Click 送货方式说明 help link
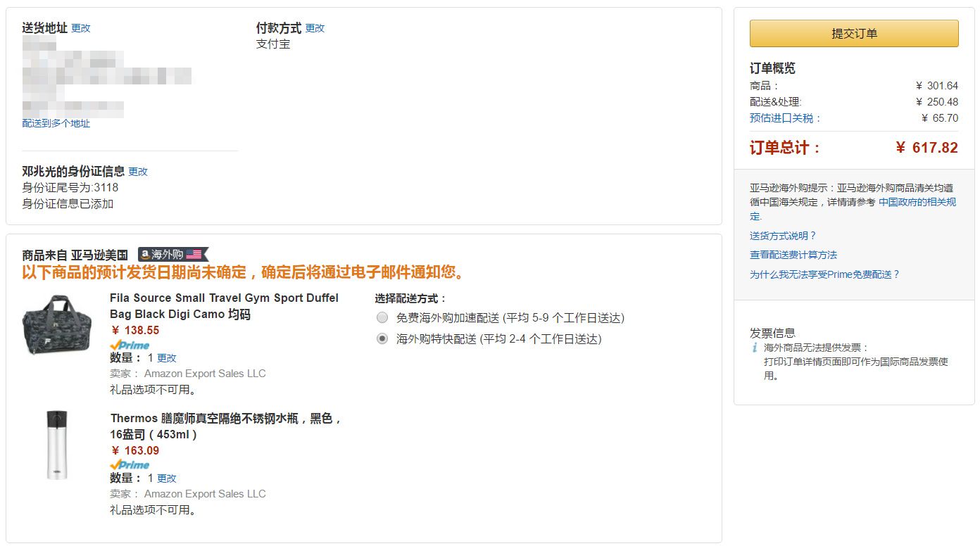The width and height of the screenshot is (980, 546). point(782,235)
